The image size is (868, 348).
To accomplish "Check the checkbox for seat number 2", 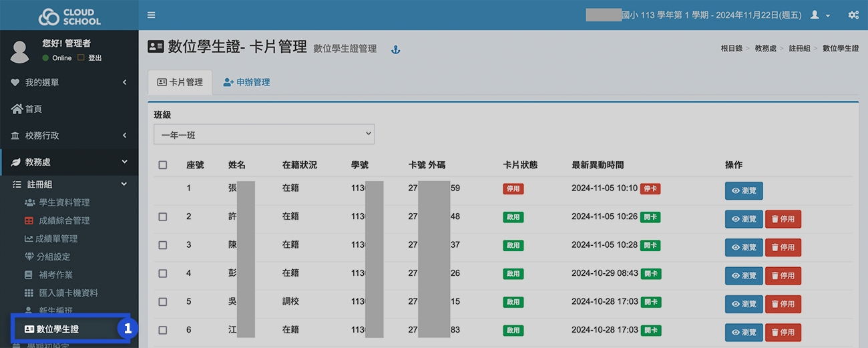I will [163, 217].
